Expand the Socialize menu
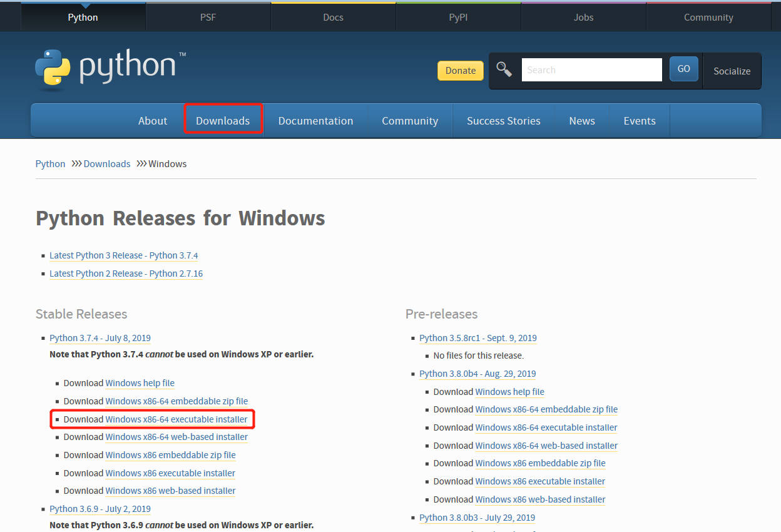This screenshot has width=781, height=532. click(732, 71)
